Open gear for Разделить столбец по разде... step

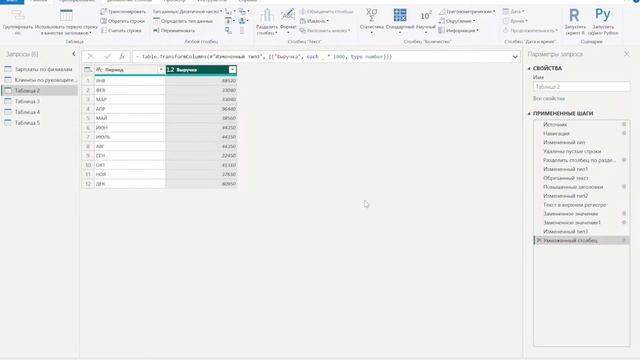point(624,160)
